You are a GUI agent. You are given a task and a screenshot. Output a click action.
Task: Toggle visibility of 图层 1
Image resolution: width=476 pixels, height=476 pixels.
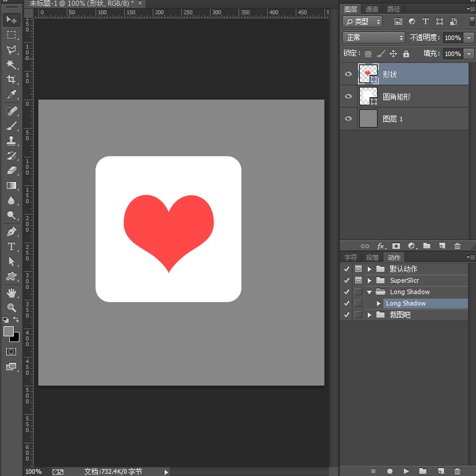click(x=348, y=118)
